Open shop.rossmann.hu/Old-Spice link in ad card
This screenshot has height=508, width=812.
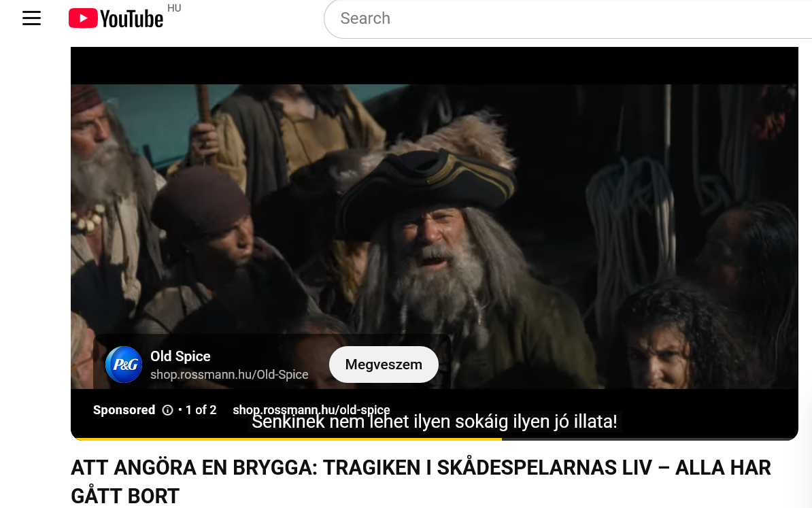(229, 375)
